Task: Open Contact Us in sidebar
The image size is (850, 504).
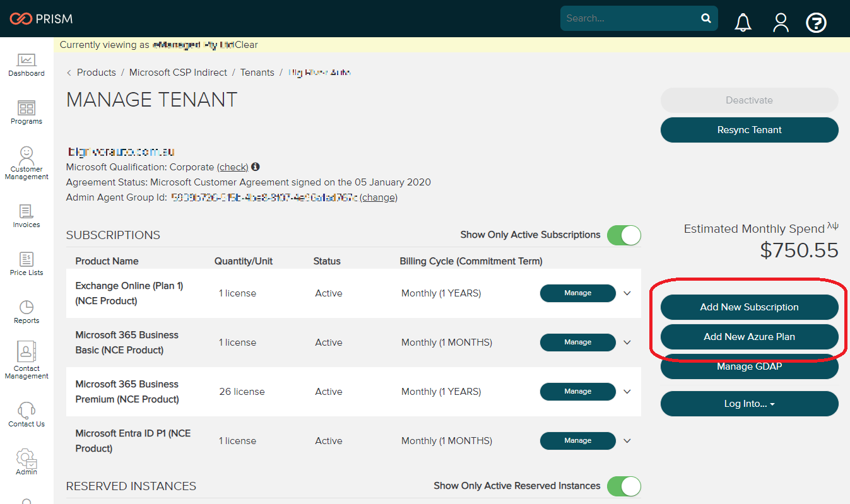Action: pos(27,414)
